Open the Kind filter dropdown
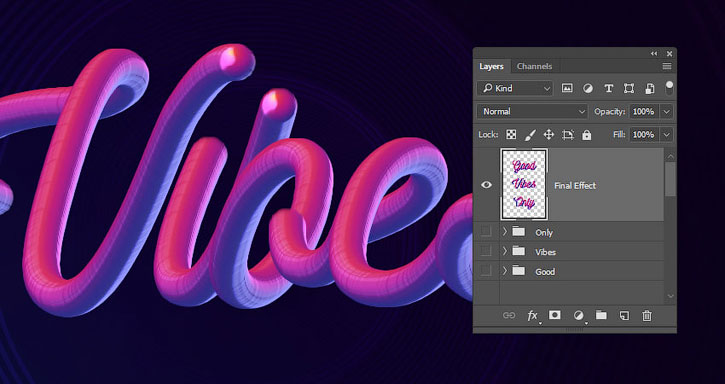 (515, 88)
